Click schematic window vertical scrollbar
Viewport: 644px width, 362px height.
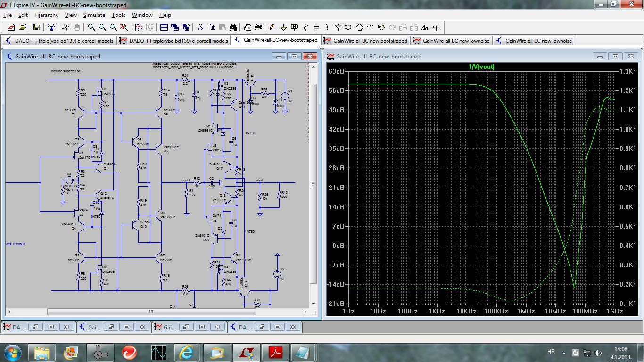(x=314, y=183)
